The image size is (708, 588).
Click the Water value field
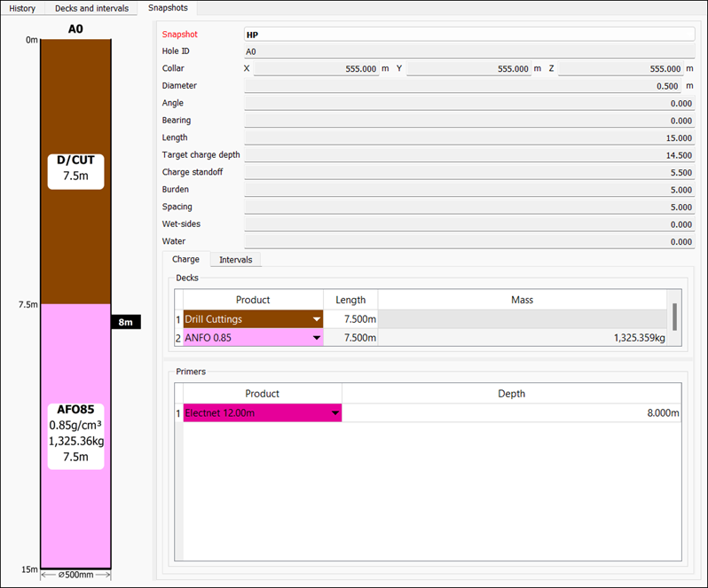pos(469,241)
